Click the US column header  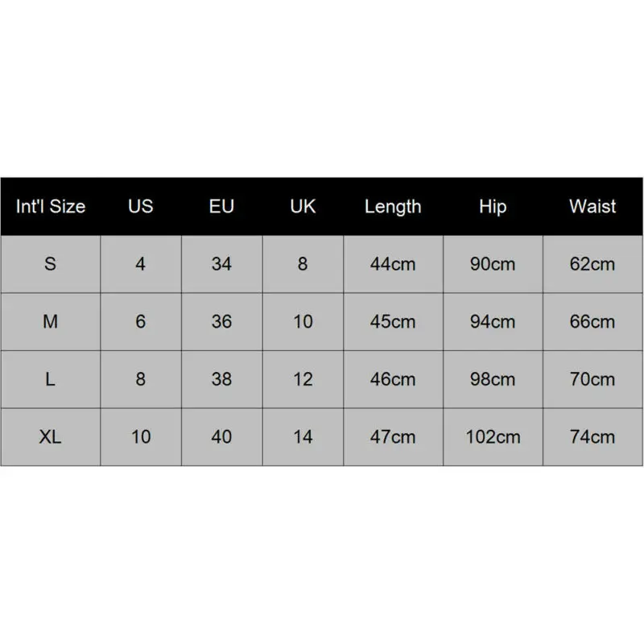[140, 207]
